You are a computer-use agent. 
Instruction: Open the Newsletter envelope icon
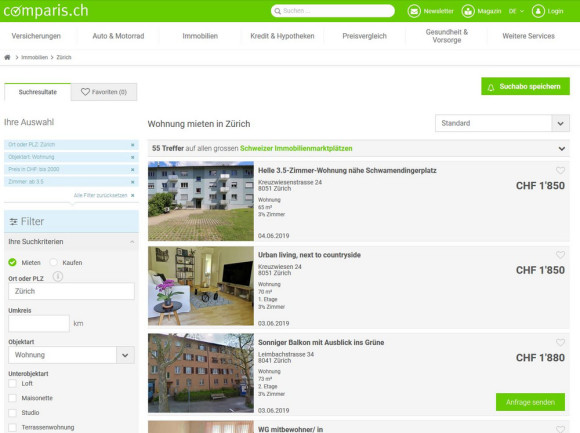pyautogui.click(x=414, y=11)
